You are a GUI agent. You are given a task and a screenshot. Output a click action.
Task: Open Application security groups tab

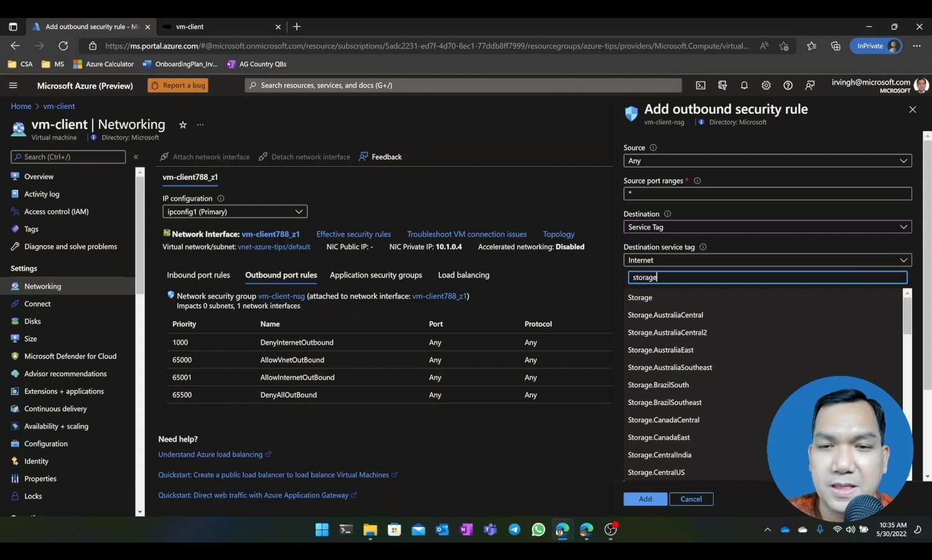[x=376, y=275]
